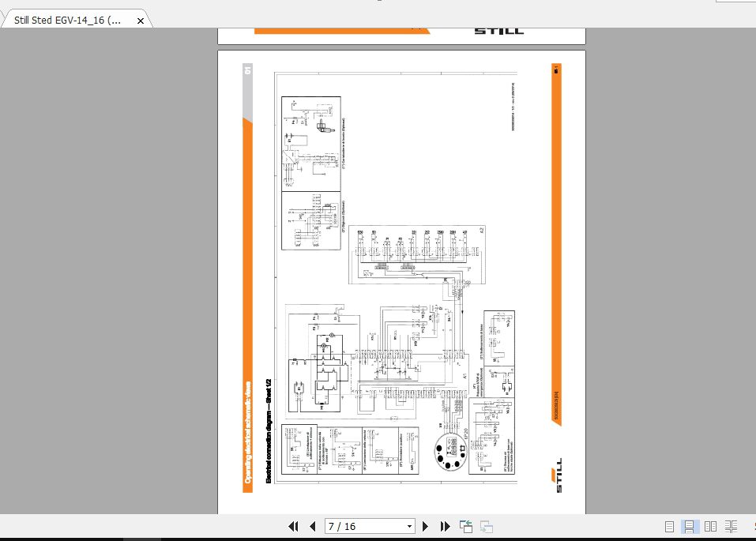Viewport: 756px width, 541px height.
Task: Switch to single page layout
Action: click(669, 527)
